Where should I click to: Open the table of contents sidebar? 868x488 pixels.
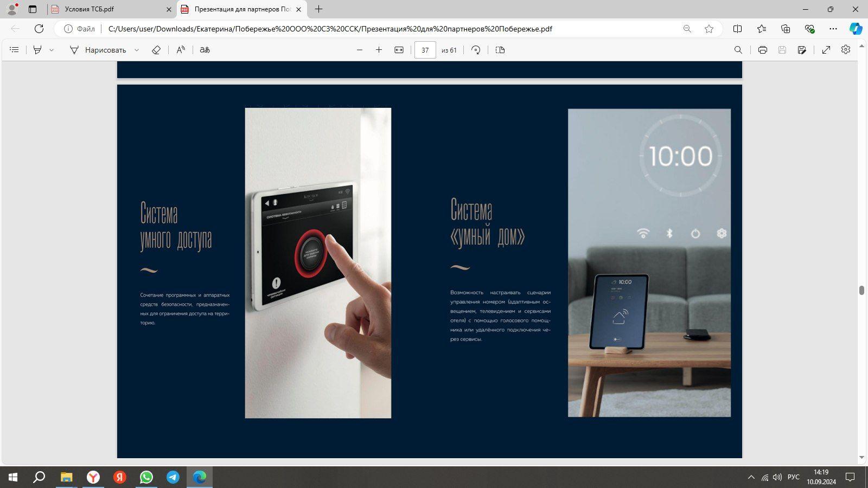pyautogui.click(x=15, y=50)
